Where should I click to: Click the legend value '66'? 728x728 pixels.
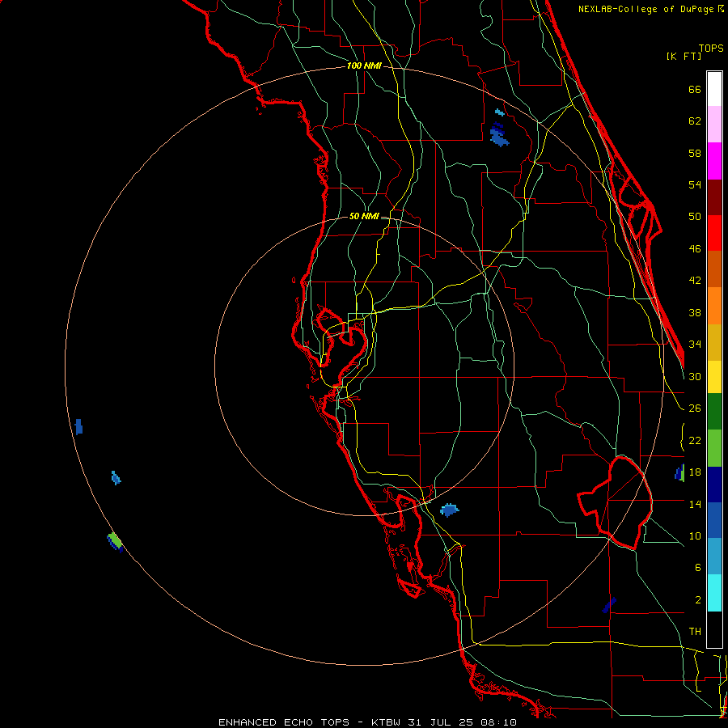pyautogui.click(x=695, y=90)
